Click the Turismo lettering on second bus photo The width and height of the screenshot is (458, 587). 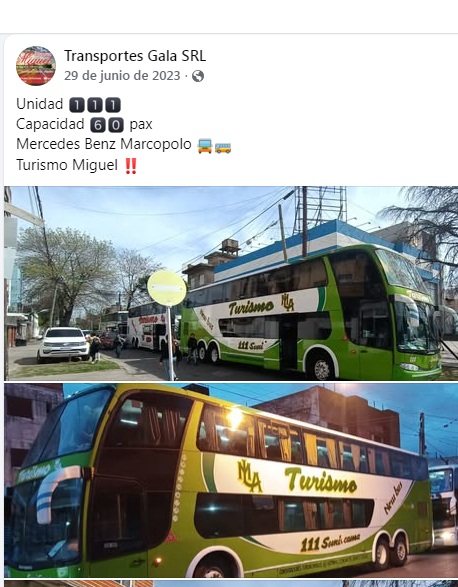coord(321,480)
